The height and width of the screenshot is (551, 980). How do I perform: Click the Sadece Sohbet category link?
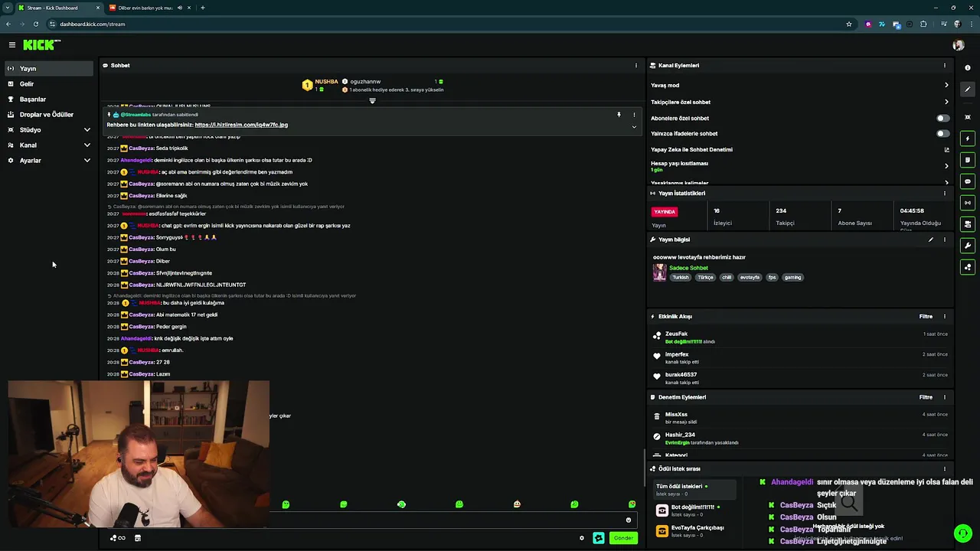point(688,268)
